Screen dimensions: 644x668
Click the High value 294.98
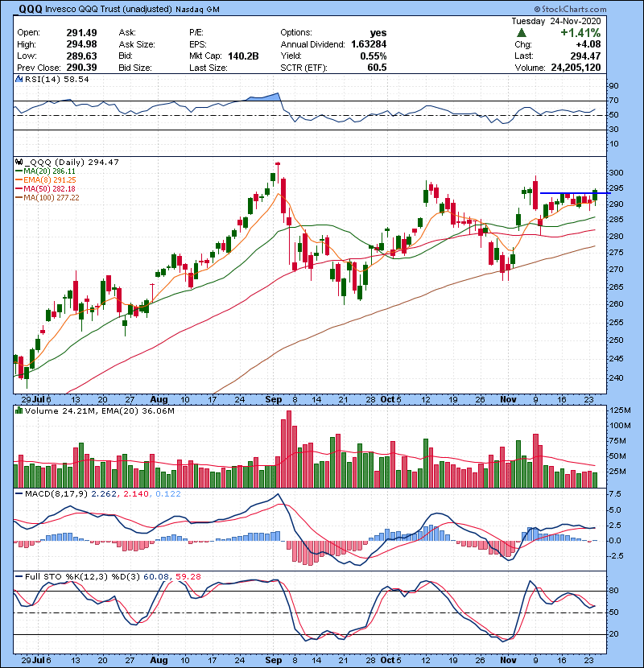(x=81, y=44)
